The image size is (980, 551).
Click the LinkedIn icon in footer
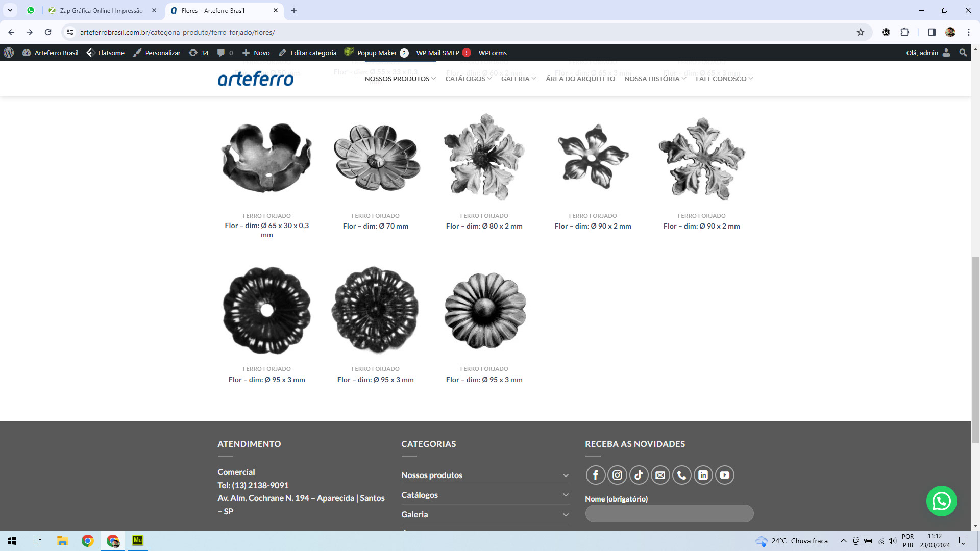(x=703, y=475)
